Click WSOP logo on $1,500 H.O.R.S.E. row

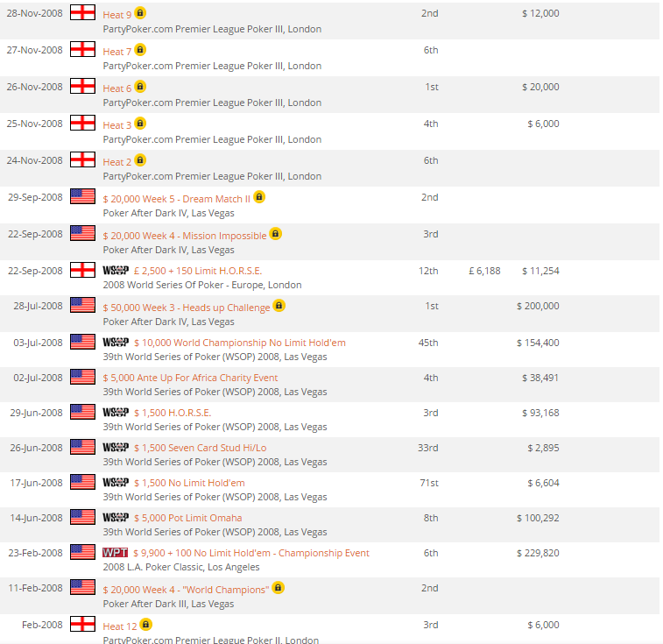pyautogui.click(x=116, y=413)
